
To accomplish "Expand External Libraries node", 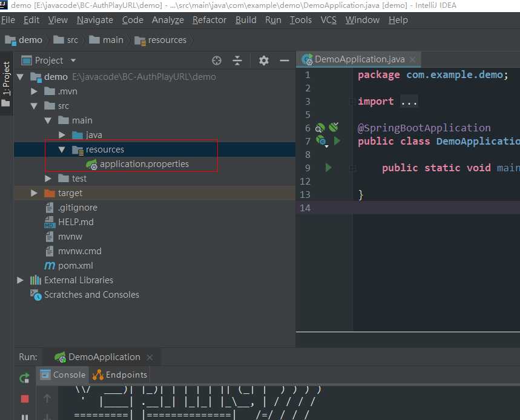I will point(21,280).
